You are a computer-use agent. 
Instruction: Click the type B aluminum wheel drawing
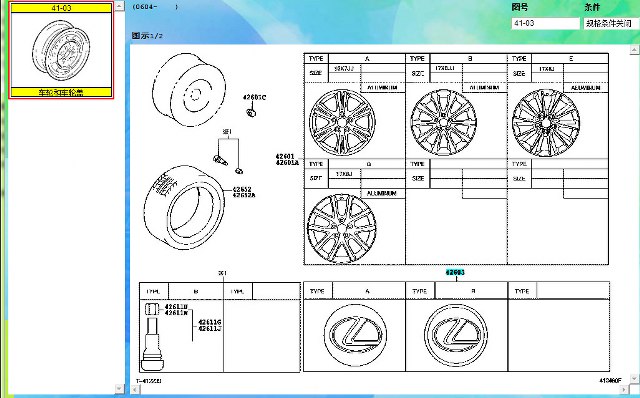point(444,122)
